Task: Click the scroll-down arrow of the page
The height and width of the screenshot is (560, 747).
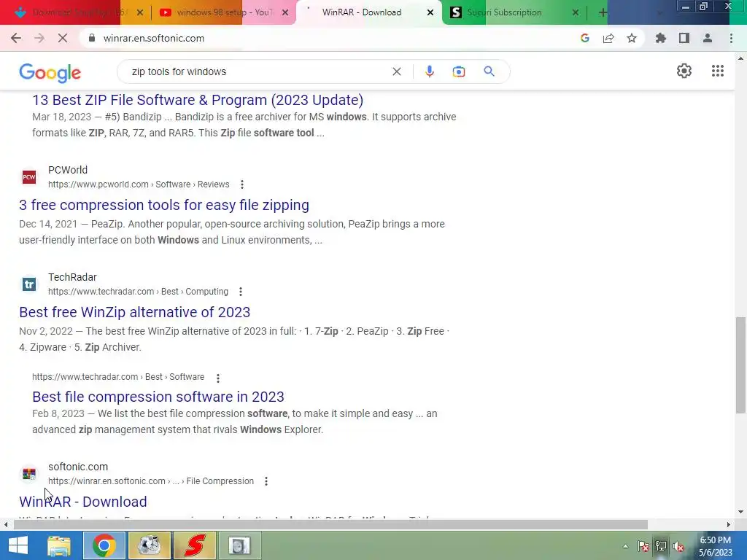Action: 741,513
